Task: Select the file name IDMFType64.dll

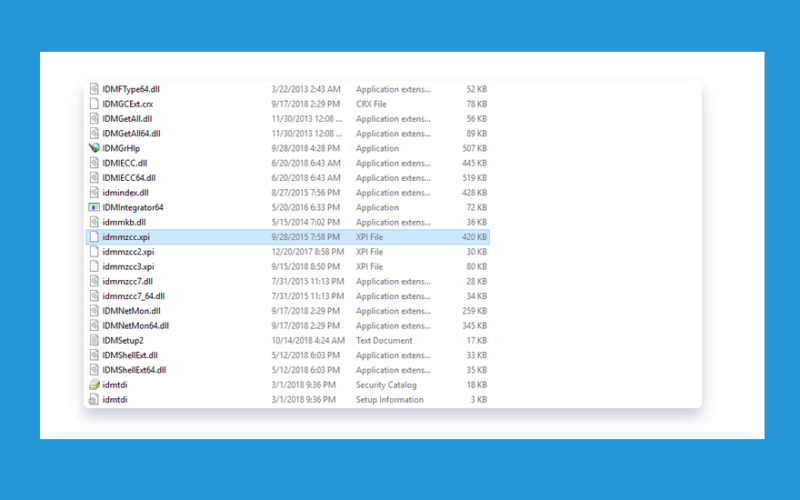Action: click(x=131, y=89)
